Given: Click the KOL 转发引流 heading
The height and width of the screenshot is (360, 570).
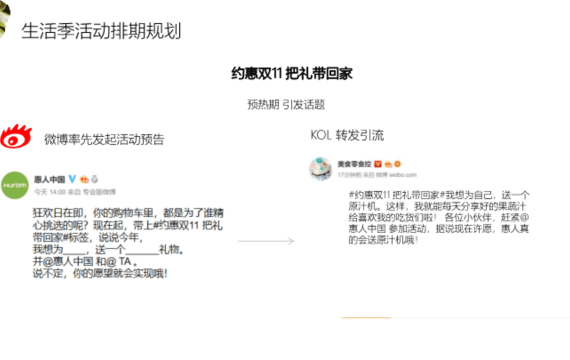Looking at the screenshot, I should pyautogui.click(x=347, y=135).
